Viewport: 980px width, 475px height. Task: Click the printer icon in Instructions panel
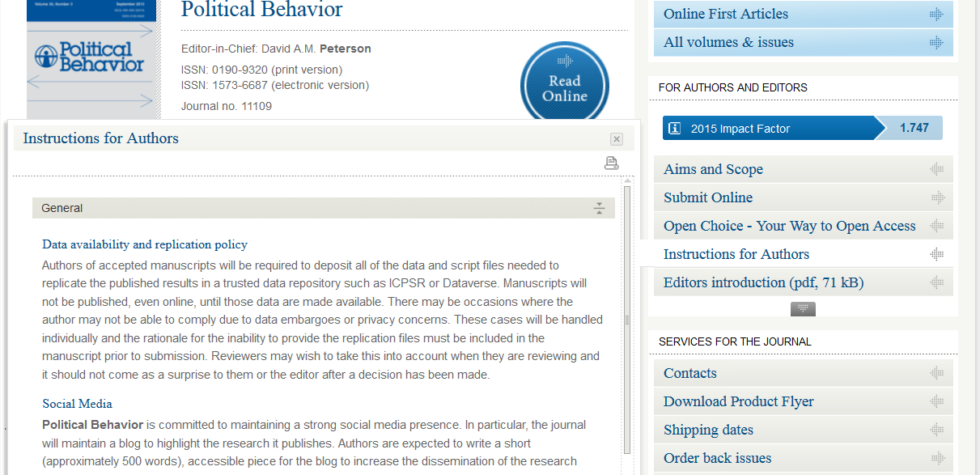(x=611, y=163)
